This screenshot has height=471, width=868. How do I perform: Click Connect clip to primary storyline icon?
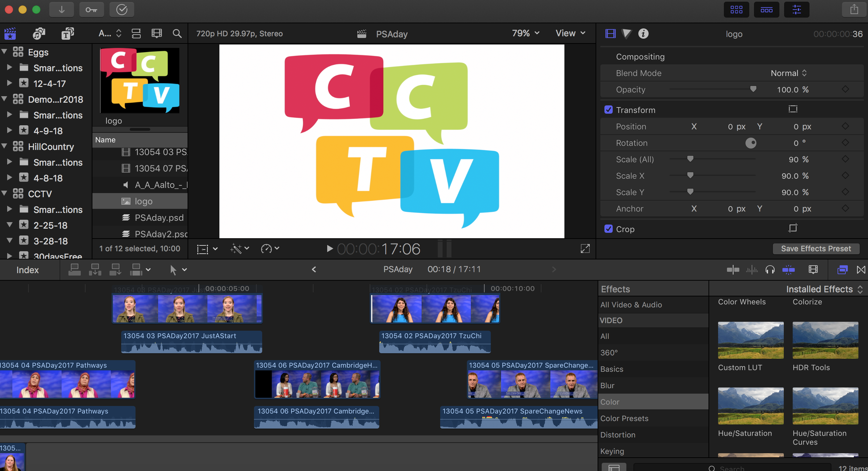pos(75,270)
